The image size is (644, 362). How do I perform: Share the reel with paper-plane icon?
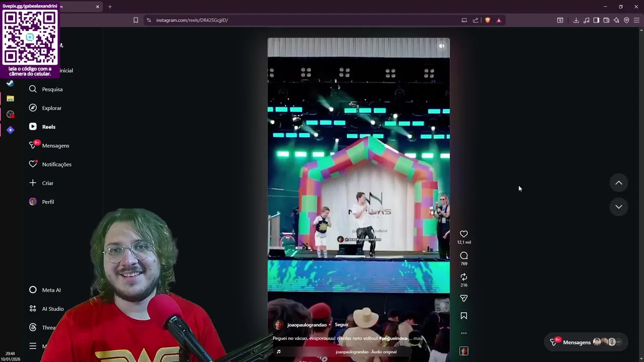[464, 298]
